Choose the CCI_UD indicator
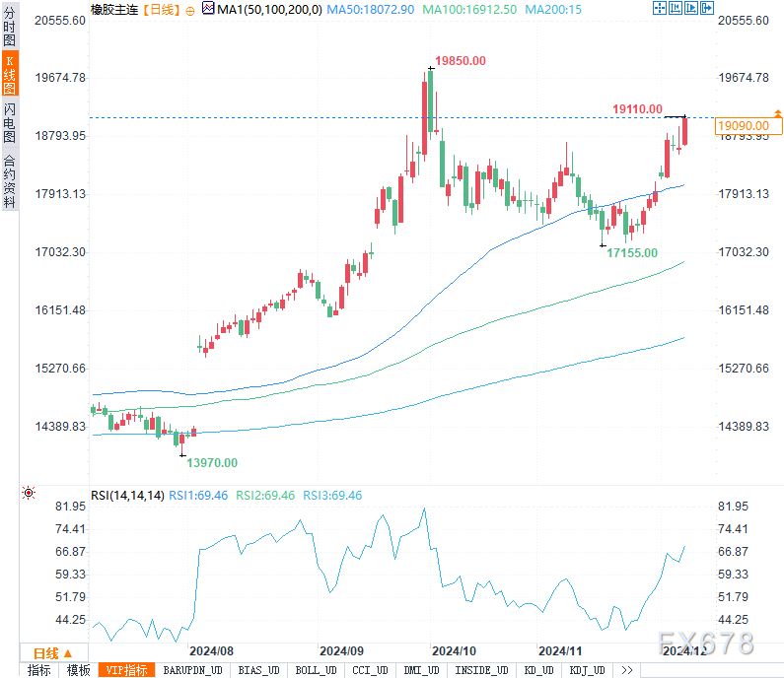Image resolution: width=784 pixels, height=678 pixels. pos(371,670)
